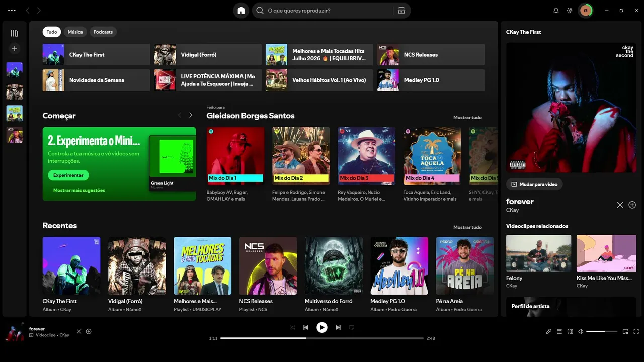Add forever to library from the bottom bar
Viewport: 644px width, 362px height.
coord(89,331)
